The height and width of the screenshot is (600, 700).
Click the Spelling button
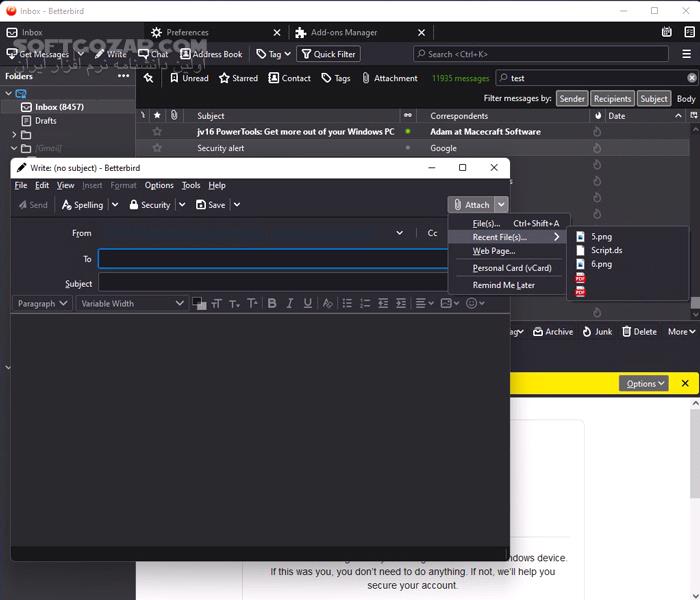(83, 205)
